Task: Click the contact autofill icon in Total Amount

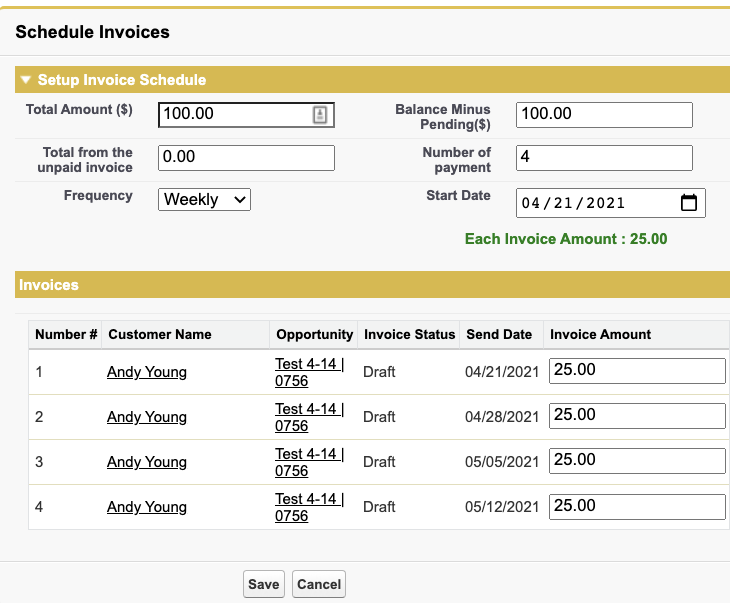Action: coord(320,115)
